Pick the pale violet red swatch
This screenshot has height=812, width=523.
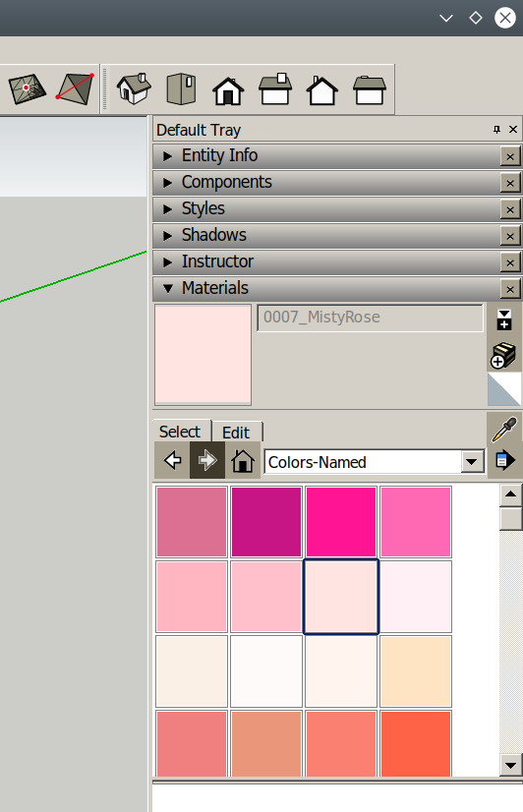tap(192, 521)
